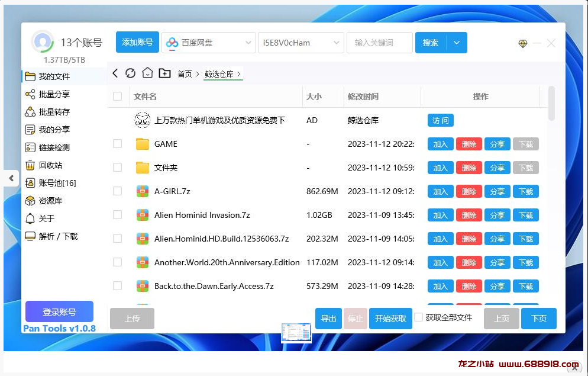588x376 pixels.
Task: Click file name Alien.Hominid.HD.Build.12536063.7z
Action: (x=222, y=239)
